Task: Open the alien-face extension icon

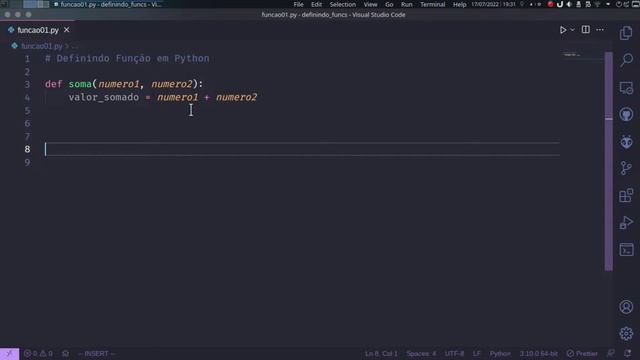Action: 626,141
